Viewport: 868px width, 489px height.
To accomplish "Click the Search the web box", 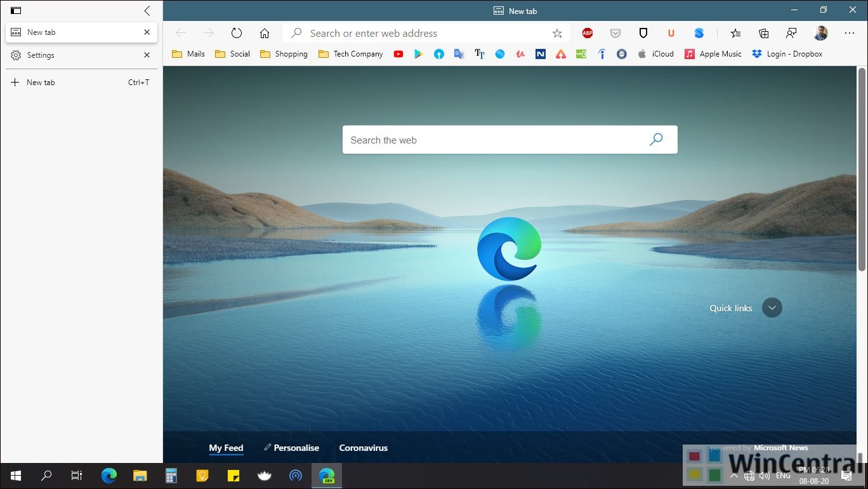I will coord(510,140).
